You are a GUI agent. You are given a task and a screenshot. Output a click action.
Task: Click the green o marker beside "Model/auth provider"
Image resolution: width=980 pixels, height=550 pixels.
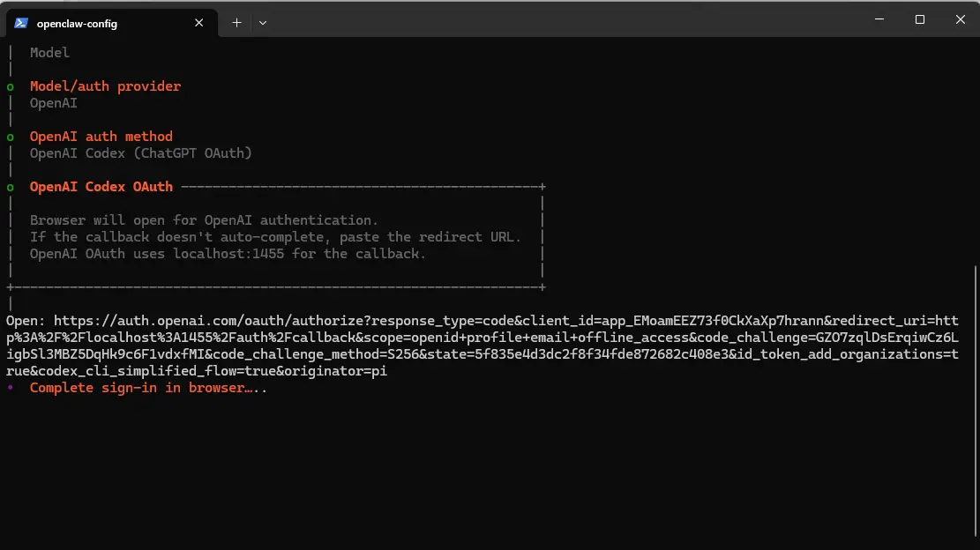pyautogui.click(x=9, y=85)
